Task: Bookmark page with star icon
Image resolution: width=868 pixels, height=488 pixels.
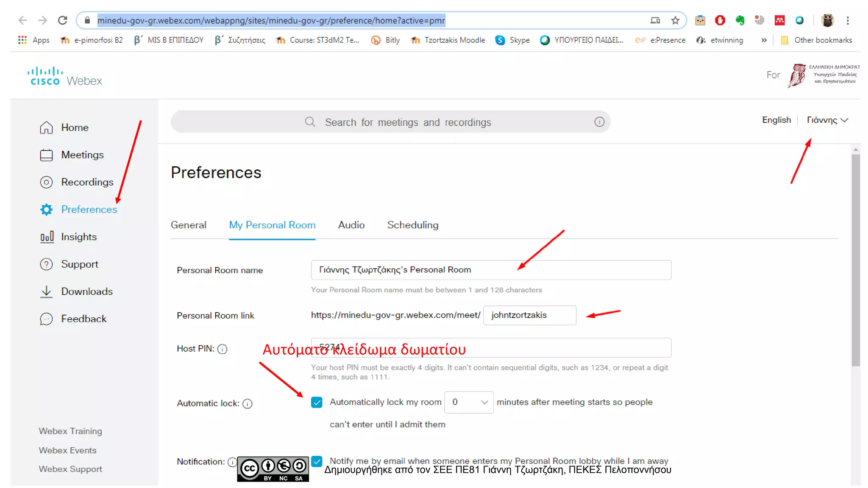Action: 675,20
